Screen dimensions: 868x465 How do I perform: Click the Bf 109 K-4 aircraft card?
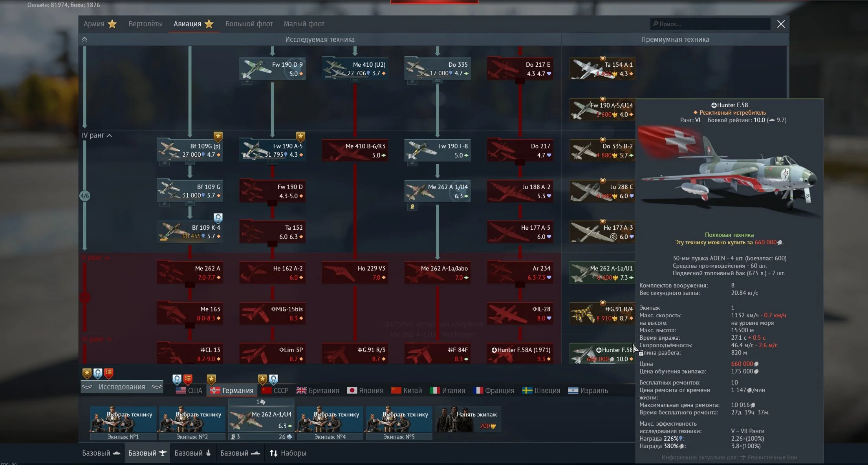coord(190,232)
